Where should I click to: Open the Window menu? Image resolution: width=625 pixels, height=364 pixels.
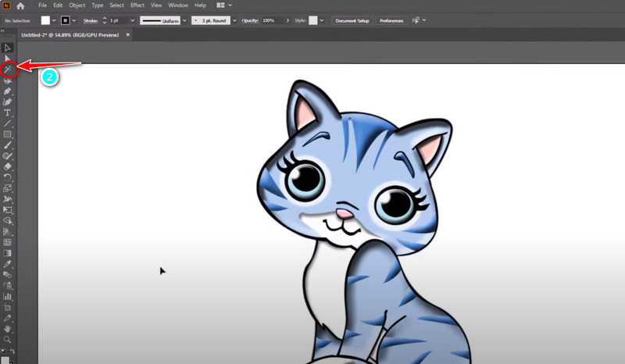pyautogui.click(x=178, y=5)
